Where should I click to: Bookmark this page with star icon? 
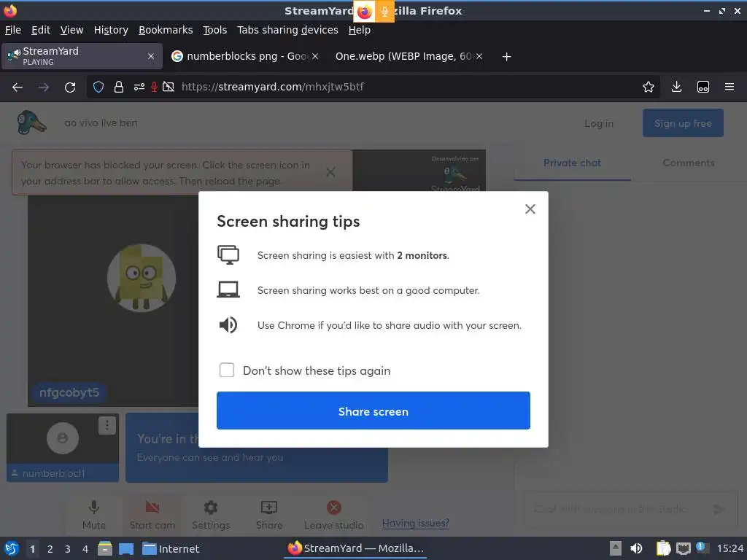tap(648, 87)
